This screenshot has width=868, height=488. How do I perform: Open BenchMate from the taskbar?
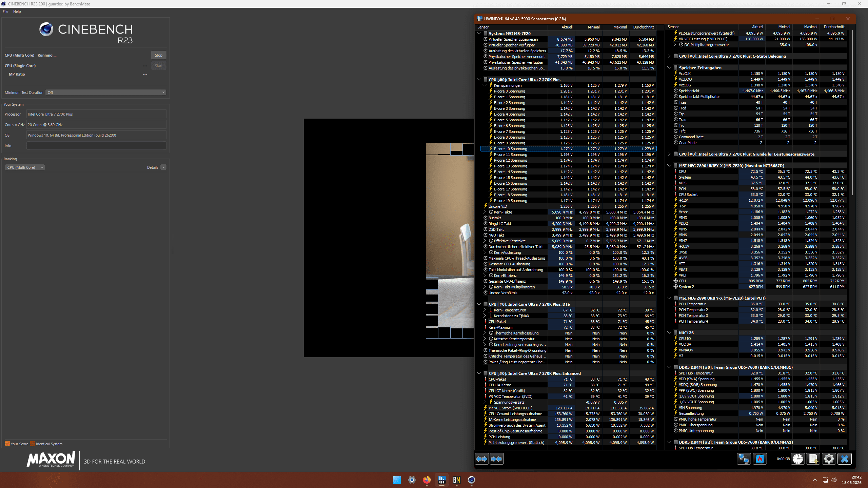pyautogui.click(x=456, y=480)
